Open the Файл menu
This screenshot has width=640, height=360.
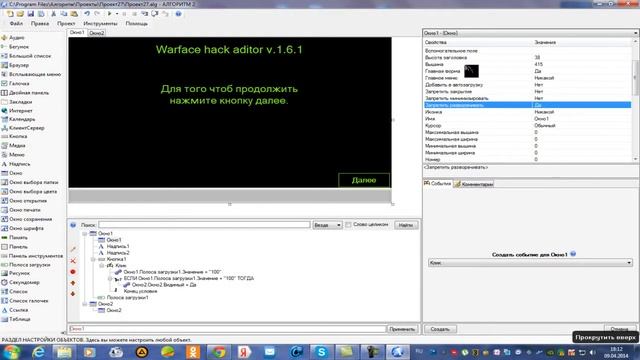16,24
